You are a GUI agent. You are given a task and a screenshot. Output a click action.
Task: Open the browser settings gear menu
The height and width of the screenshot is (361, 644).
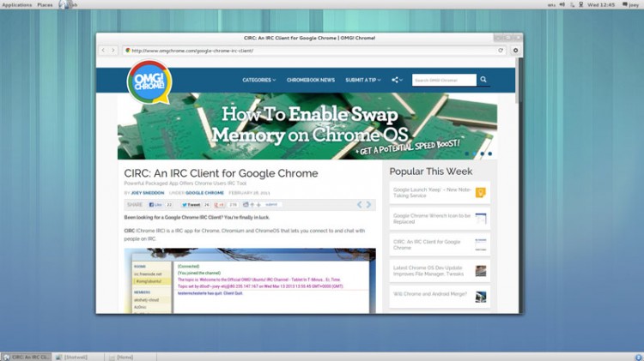515,51
